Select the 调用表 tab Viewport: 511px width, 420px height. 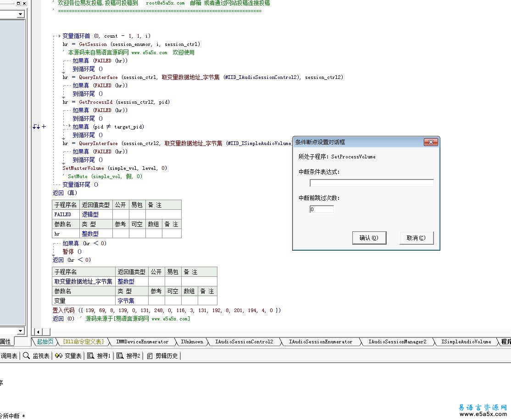(9, 356)
